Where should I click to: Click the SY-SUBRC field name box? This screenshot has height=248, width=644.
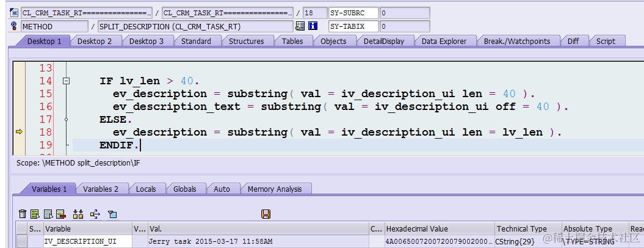pos(353,13)
